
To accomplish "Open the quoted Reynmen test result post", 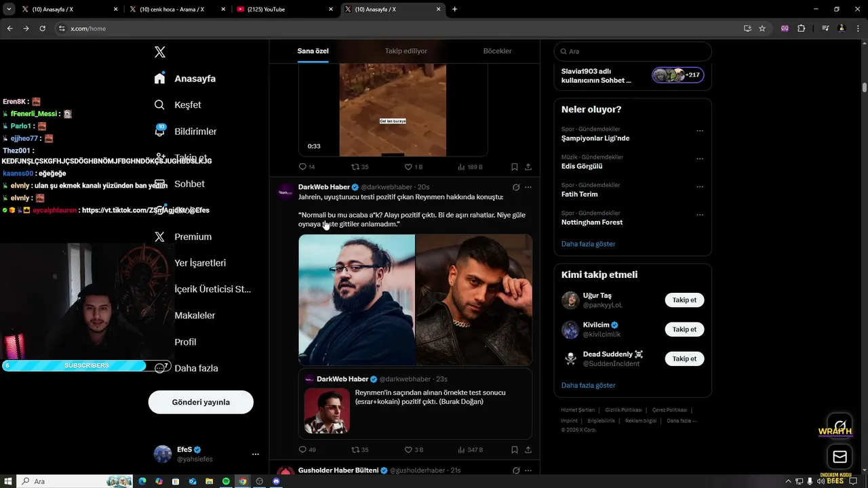I will tap(415, 404).
